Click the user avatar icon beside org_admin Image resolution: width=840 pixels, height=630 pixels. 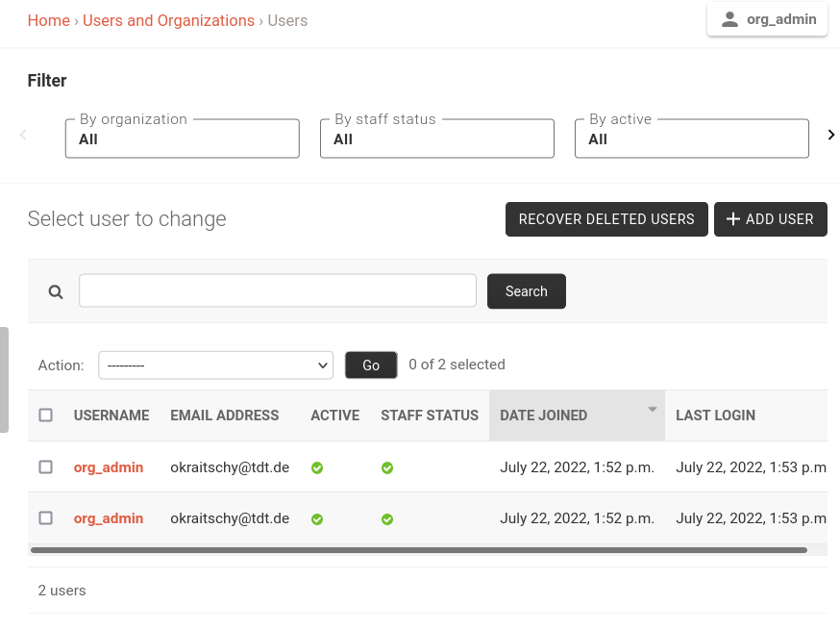(731, 18)
